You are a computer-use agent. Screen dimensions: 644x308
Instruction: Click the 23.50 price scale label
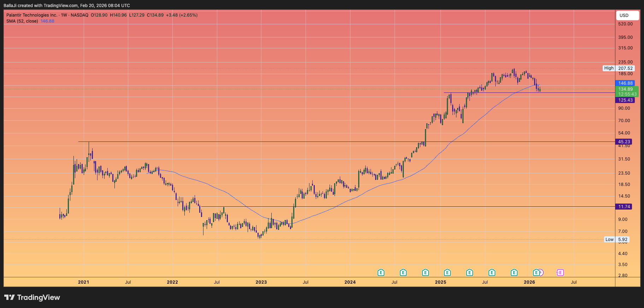[624, 173]
